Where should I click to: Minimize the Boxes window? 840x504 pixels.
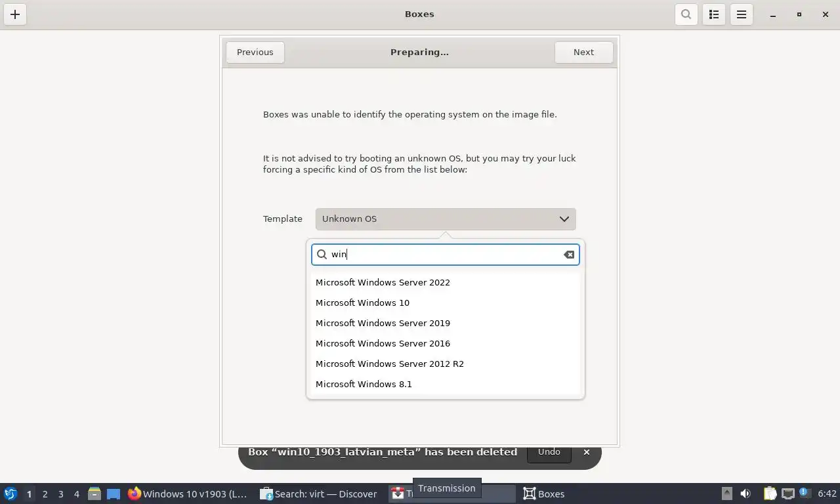pos(773,14)
